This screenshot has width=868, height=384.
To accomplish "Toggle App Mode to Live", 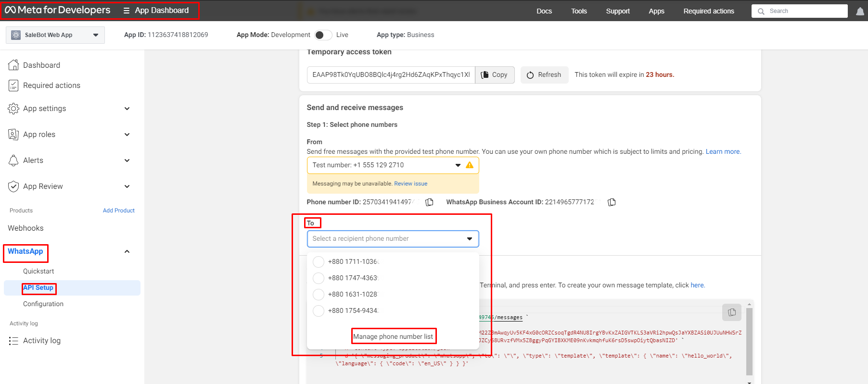I will pyautogui.click(x=323, y=35).
